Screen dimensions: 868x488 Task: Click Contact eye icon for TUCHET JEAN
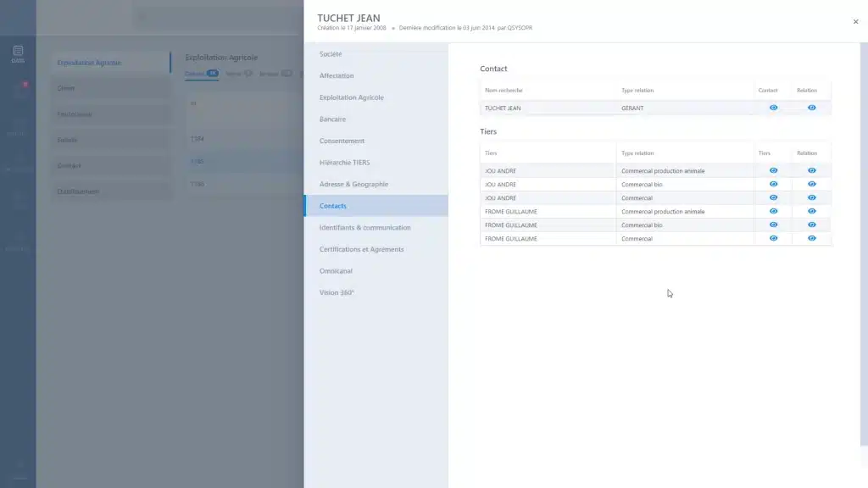(x=773, y=108)
